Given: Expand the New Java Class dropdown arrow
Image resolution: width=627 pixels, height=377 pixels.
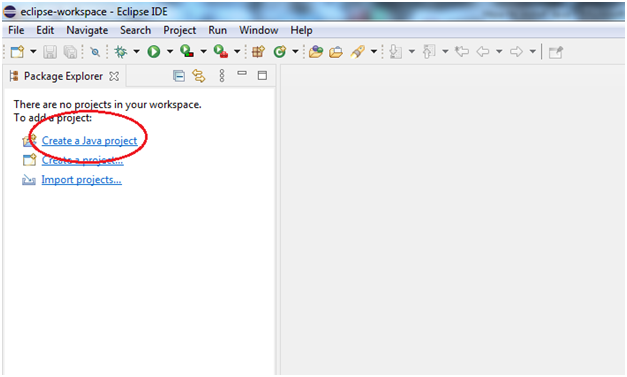Looking at the screenshot, I should [x=296, y=52].
